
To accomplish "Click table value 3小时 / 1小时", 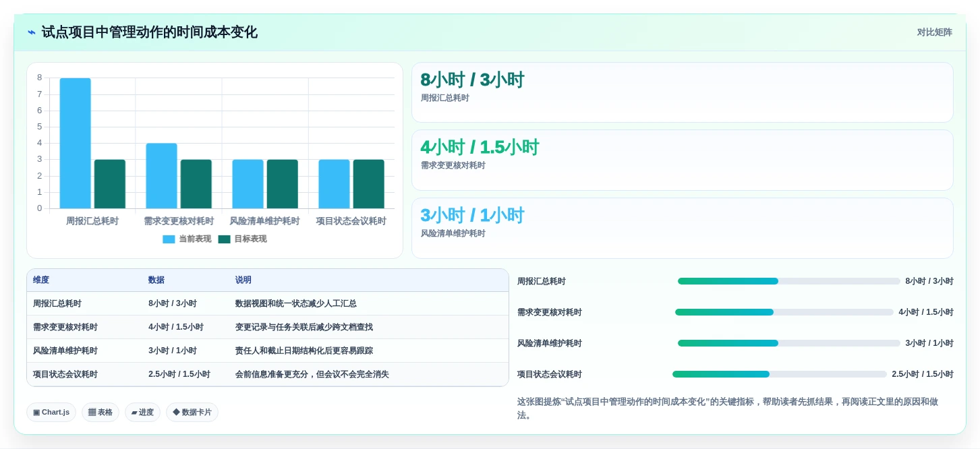I will click(173, 351).
